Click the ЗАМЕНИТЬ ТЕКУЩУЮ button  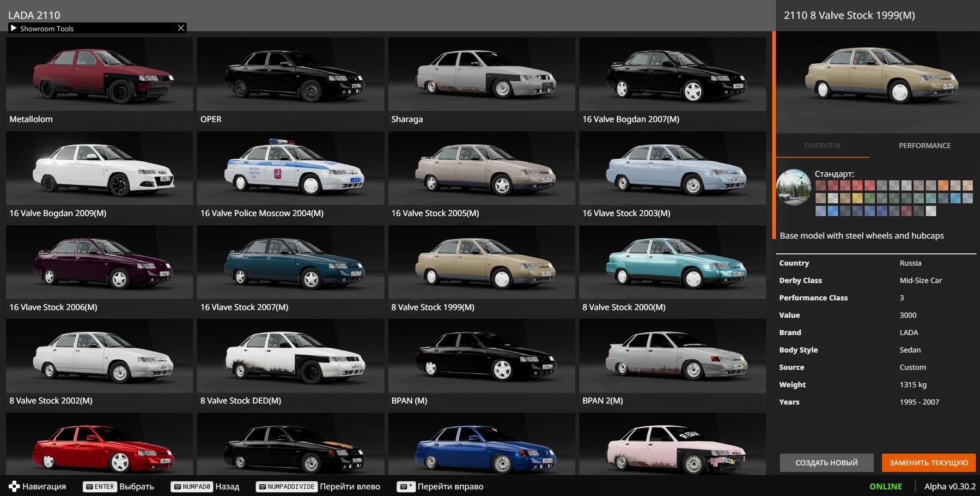tap(928, 463)
